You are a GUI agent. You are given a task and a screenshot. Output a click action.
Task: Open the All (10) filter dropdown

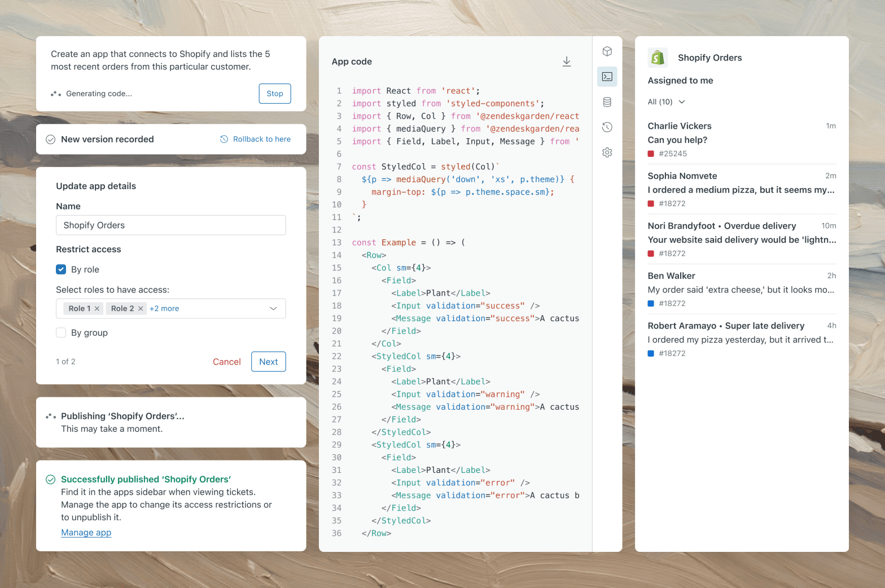coord(667,102)
